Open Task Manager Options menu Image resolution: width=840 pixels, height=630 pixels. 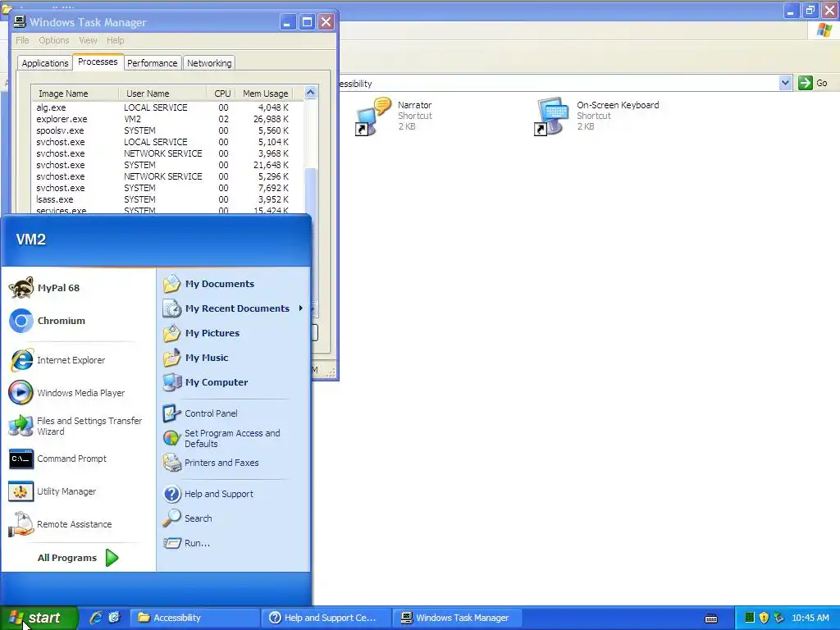tap(53, 40)
